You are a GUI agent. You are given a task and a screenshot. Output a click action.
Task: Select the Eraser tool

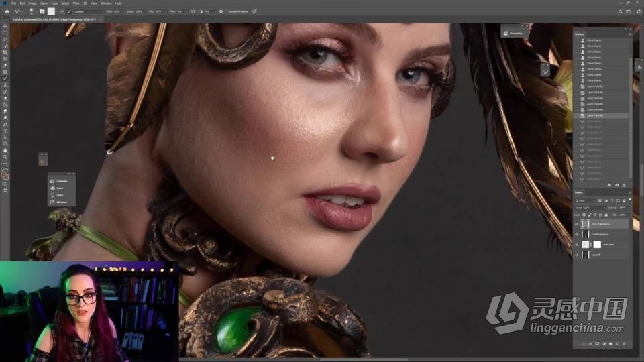[5, 98]
